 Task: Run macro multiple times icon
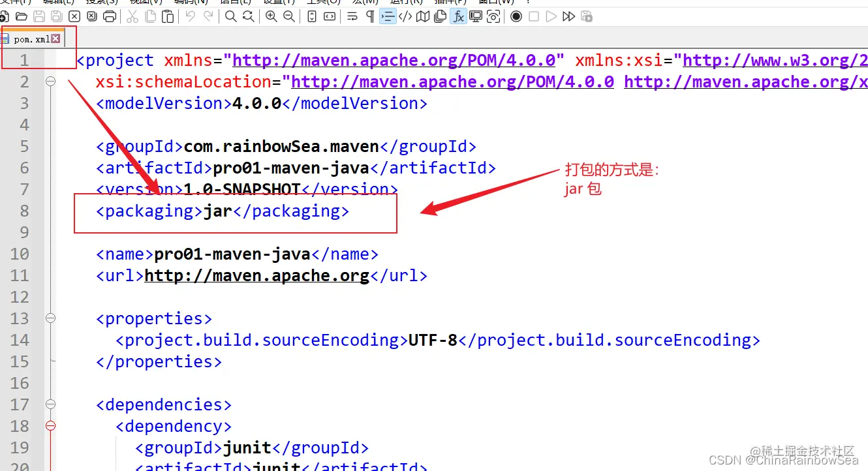tap(569, 16)
